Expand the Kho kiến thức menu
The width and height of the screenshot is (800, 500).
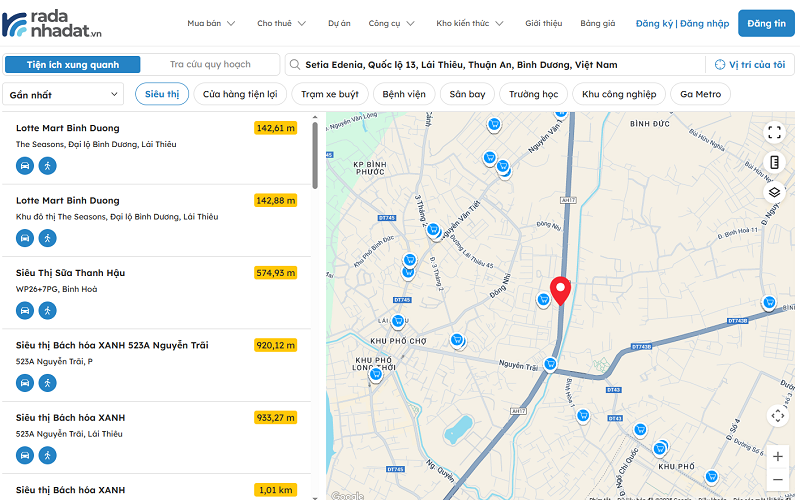coord(470,23)
